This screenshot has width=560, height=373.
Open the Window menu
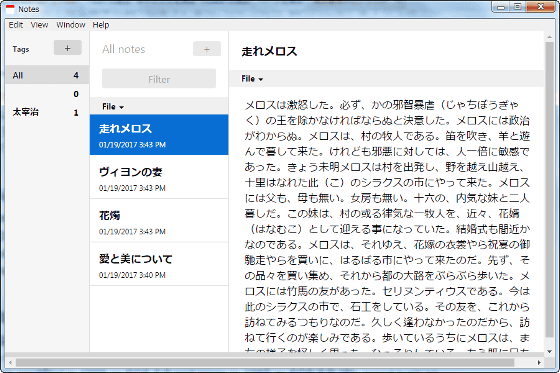click(x=71, y=25)
